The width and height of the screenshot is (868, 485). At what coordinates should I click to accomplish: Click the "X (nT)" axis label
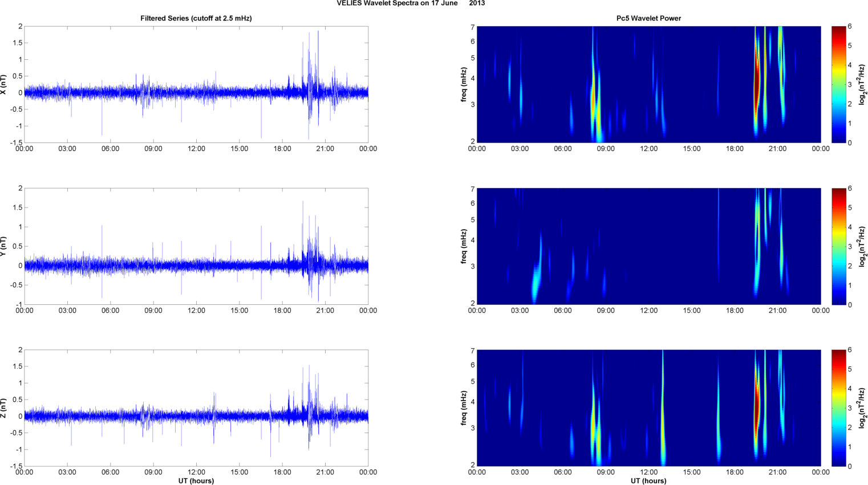pos(4,84)
